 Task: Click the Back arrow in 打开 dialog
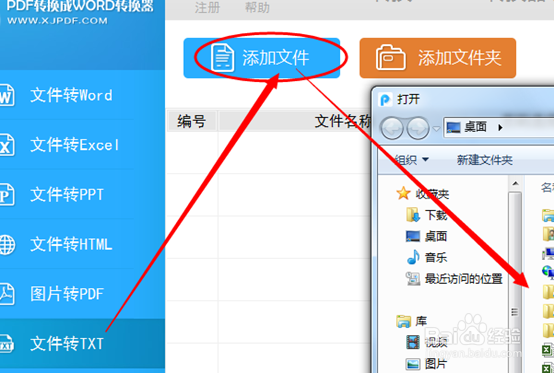(x=391, y=128)
